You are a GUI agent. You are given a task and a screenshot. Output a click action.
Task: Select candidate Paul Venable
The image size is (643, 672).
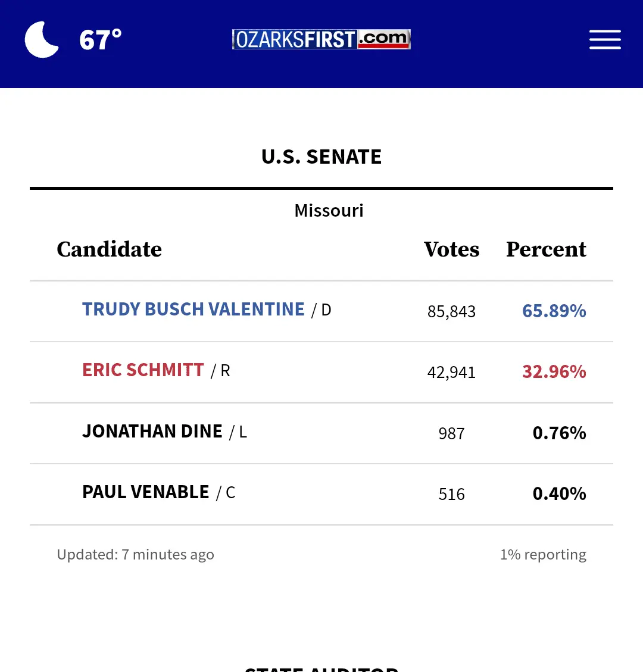[146, 492]
